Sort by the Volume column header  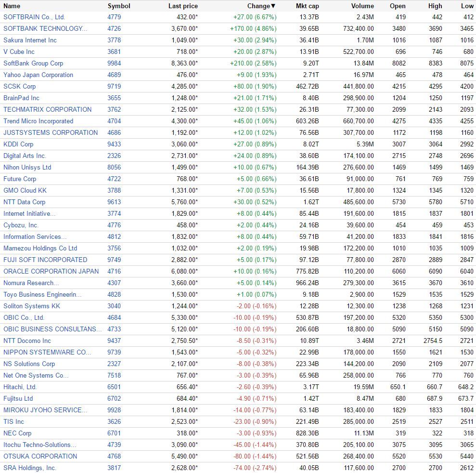(362, 6)
